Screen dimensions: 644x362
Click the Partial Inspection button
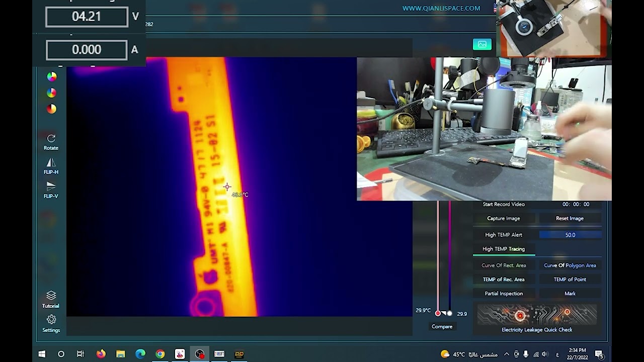pos(504,294)
